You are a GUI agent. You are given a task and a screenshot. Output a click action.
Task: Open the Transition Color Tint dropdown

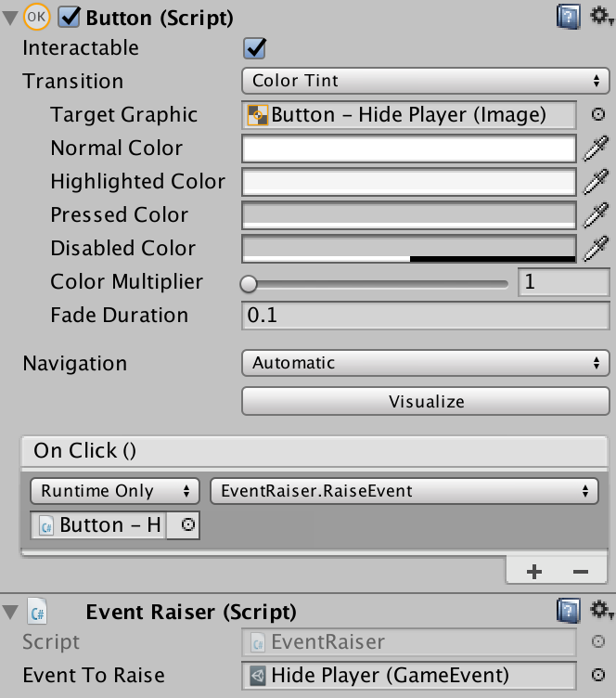pos(425,81)
